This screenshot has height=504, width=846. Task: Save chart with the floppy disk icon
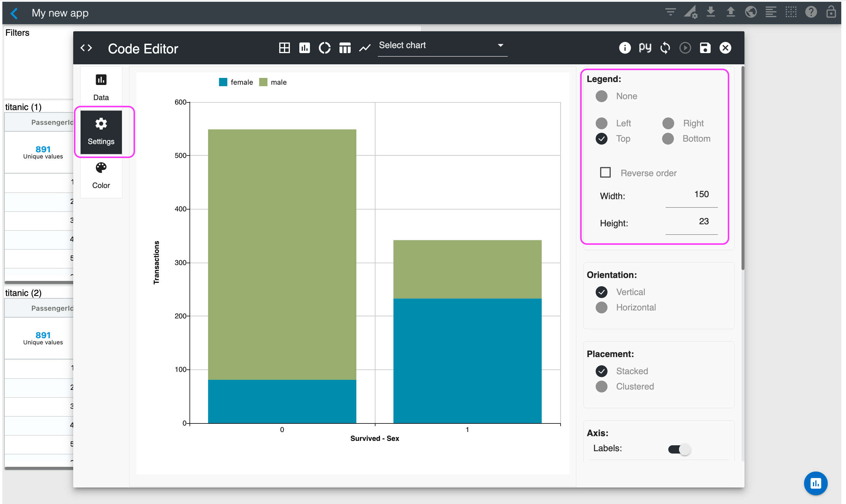point(705,48)
